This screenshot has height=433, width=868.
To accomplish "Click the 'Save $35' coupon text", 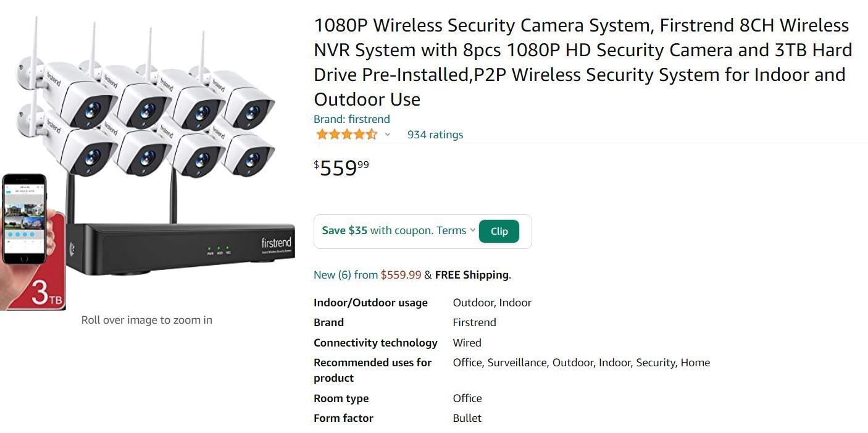I will (344, 230).
